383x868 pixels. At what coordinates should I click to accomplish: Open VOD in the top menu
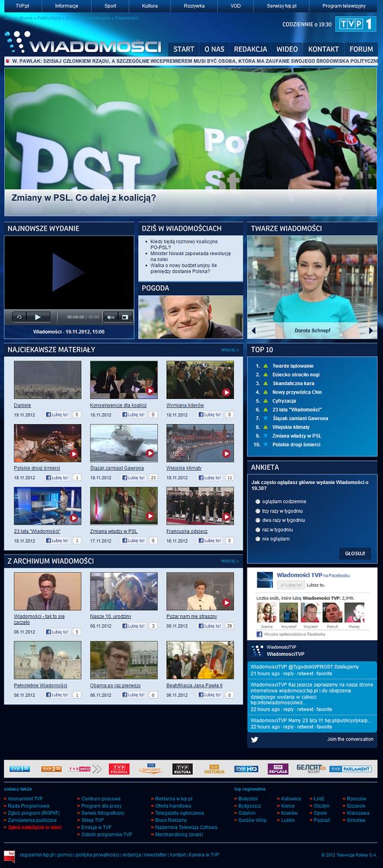235,5
